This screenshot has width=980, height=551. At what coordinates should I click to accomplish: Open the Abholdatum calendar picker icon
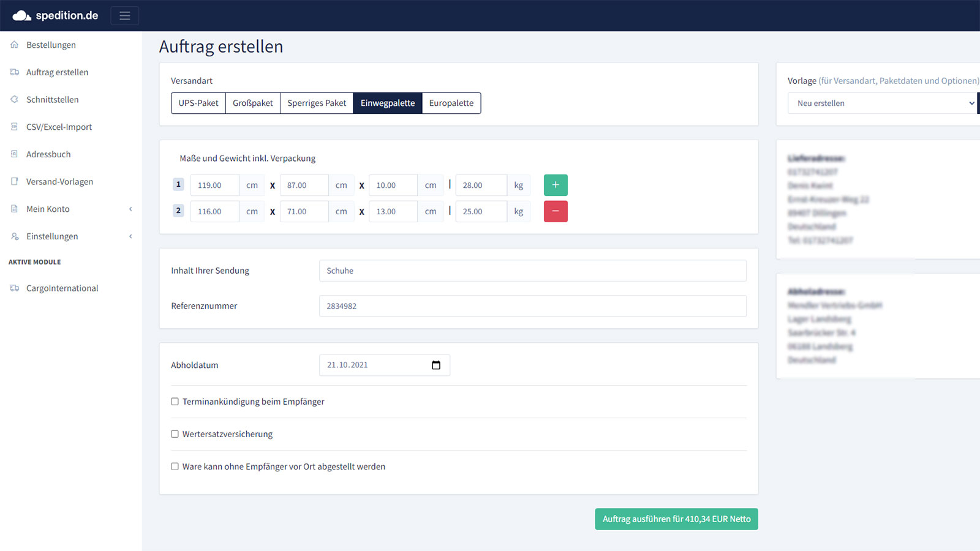click(x=436, y=365)
